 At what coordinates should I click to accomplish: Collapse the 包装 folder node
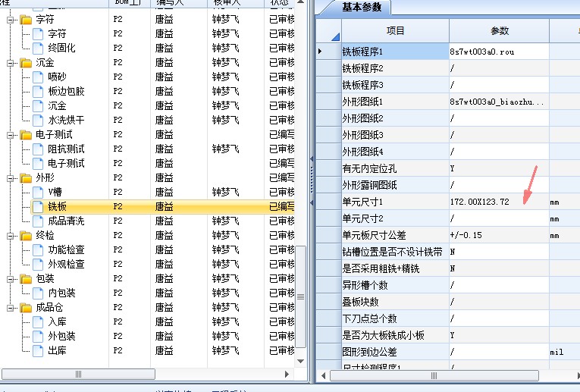tap(11, 279)
